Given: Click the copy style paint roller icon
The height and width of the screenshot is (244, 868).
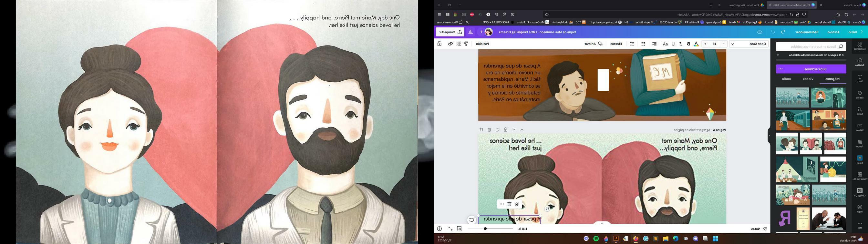Looking at the screenshot, I should click(466, 44).
